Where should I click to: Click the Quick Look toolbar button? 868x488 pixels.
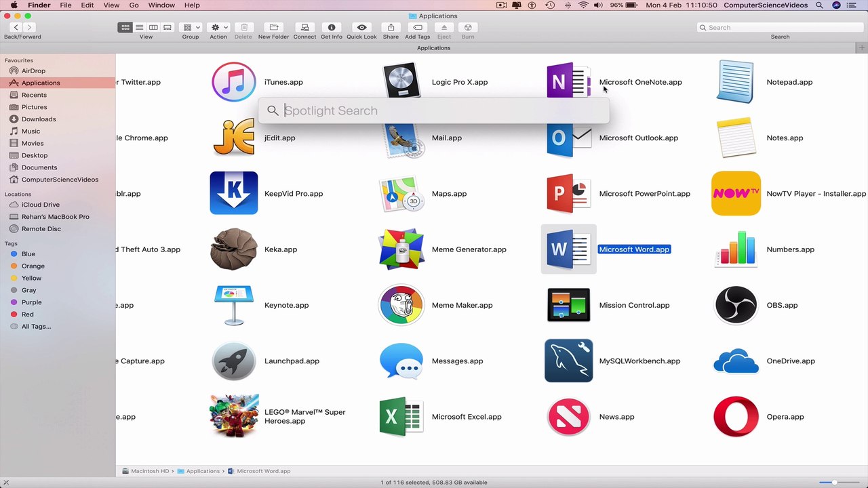pos(361,27)
